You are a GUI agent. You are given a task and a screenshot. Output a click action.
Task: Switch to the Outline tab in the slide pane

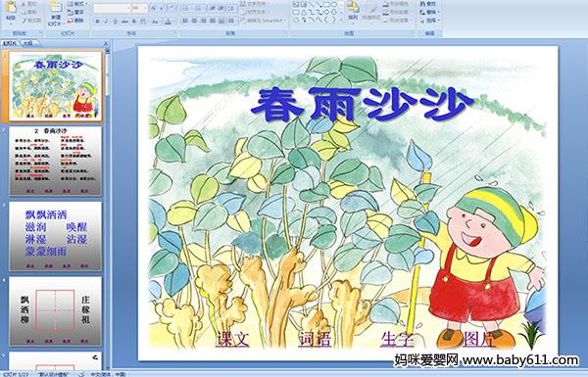26,43
